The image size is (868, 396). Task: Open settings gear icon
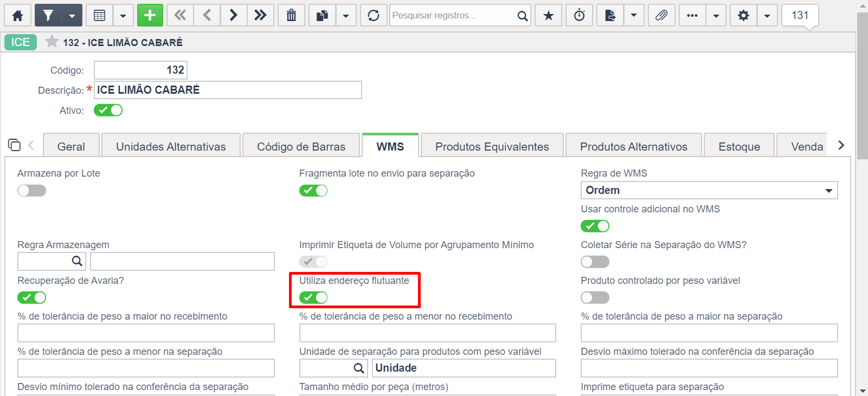pyautogui.click(x=744, y=15)
